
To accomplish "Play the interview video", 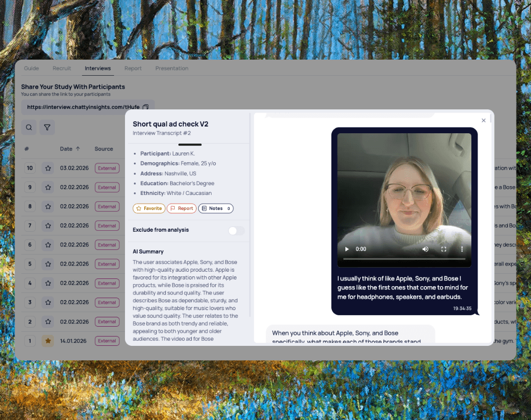I will (346, 249).
